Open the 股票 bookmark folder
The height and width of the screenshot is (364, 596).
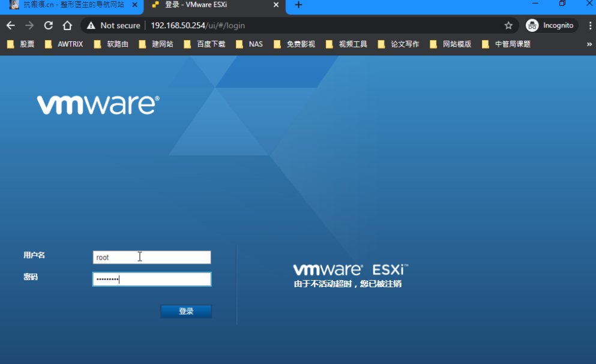click(x=21, y=44)
